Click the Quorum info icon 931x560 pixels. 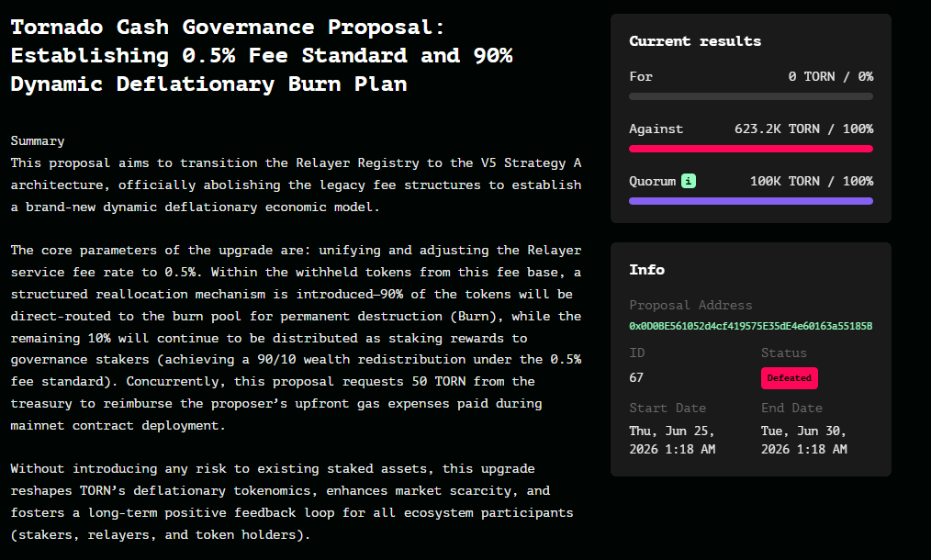(x=689, y=181)
